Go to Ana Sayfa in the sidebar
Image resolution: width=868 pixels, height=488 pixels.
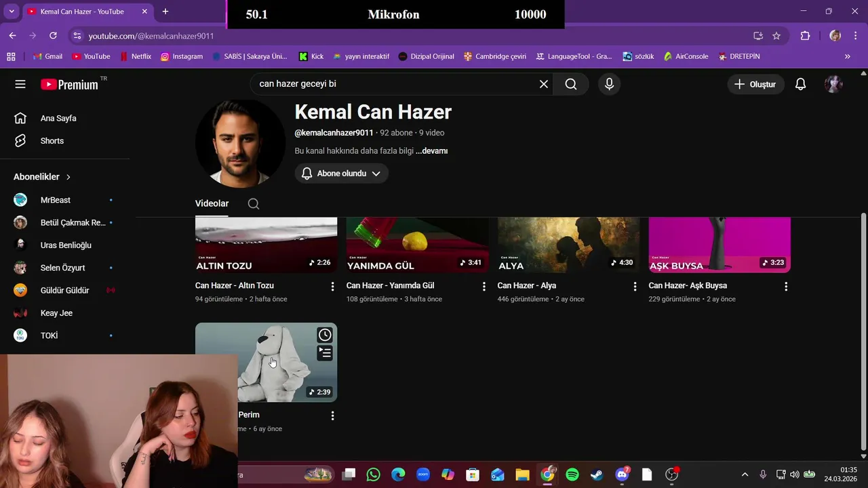(65, 118)
